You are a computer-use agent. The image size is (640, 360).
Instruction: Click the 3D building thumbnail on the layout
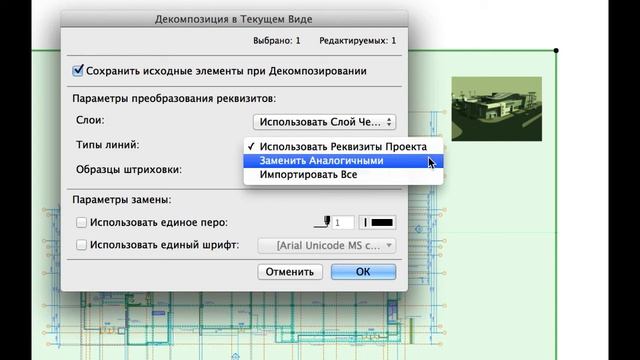(x=497, y=109)
